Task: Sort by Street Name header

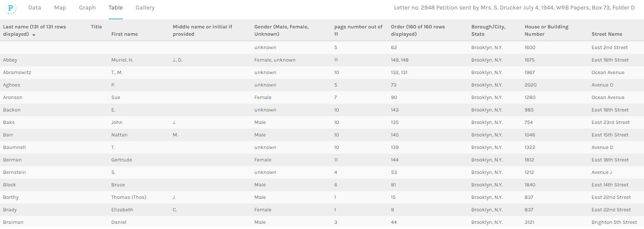Action: 607,34
